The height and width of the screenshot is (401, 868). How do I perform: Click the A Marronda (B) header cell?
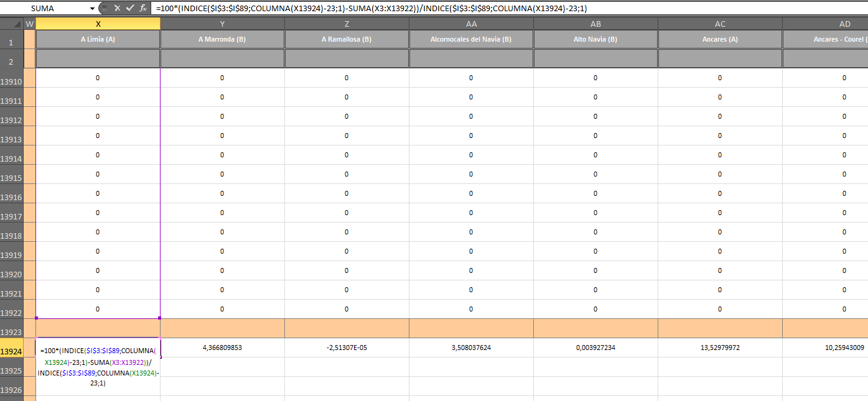click(x=222, y=39)
